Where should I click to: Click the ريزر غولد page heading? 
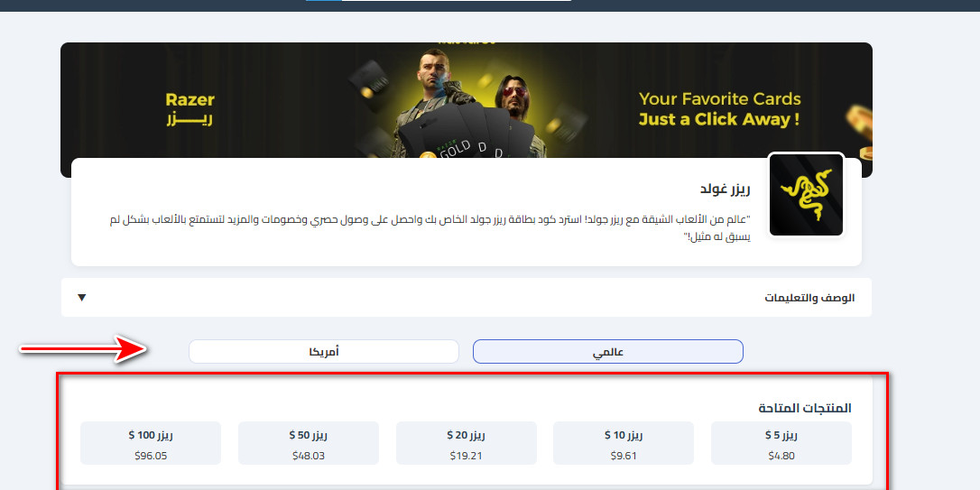(725, 188)
